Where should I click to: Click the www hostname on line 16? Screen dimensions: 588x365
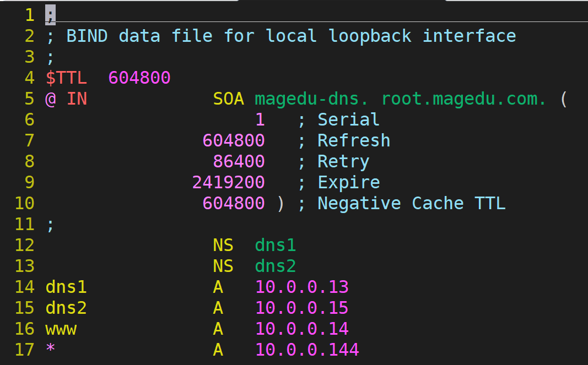tap(61, 330)
